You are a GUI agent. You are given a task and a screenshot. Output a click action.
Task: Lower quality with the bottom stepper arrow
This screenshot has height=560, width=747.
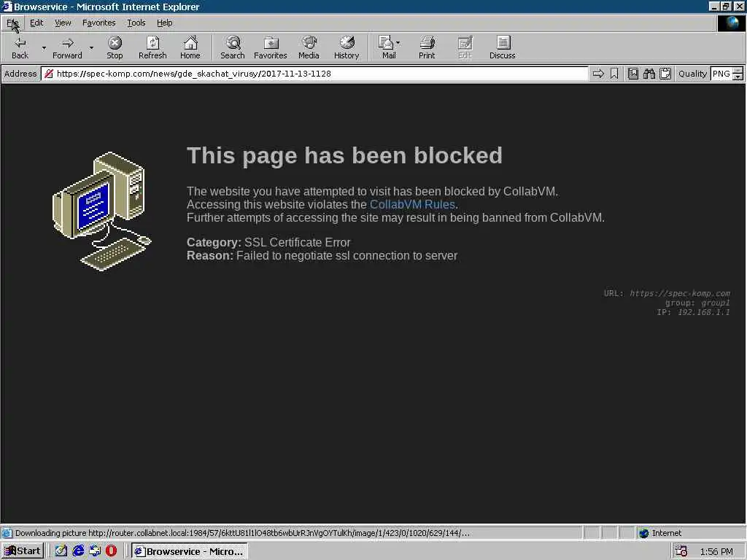738,77
